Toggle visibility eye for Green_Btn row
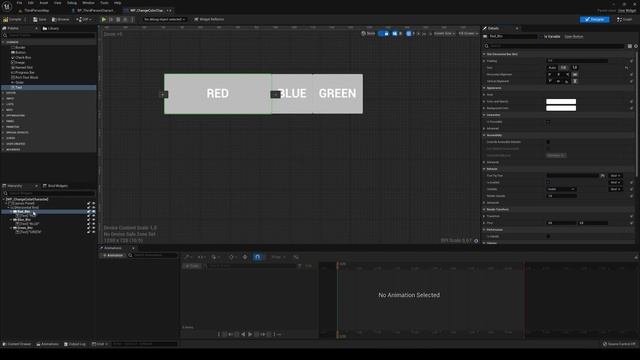Viewport: 640px width, 360px height. click(x=93, y=228)
